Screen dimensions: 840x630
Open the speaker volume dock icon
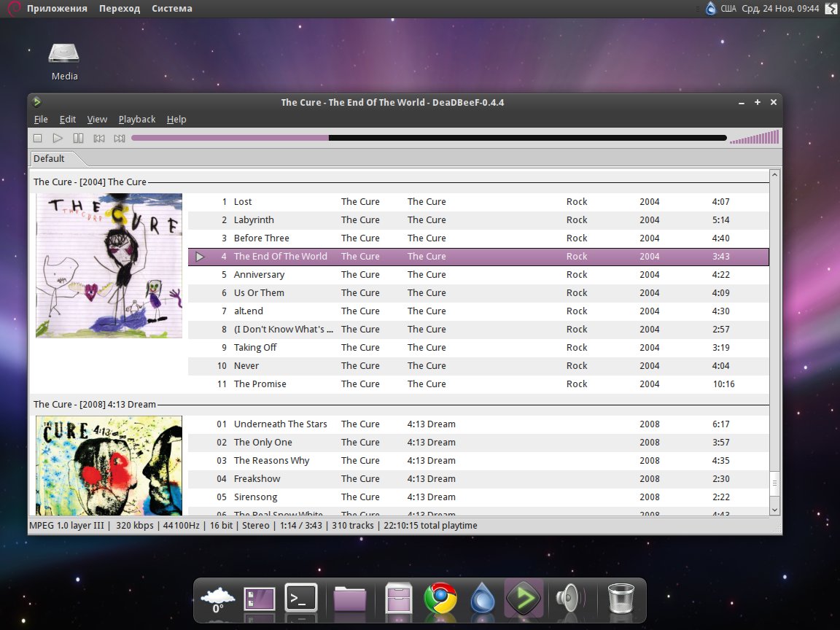(x=570, y=598)
